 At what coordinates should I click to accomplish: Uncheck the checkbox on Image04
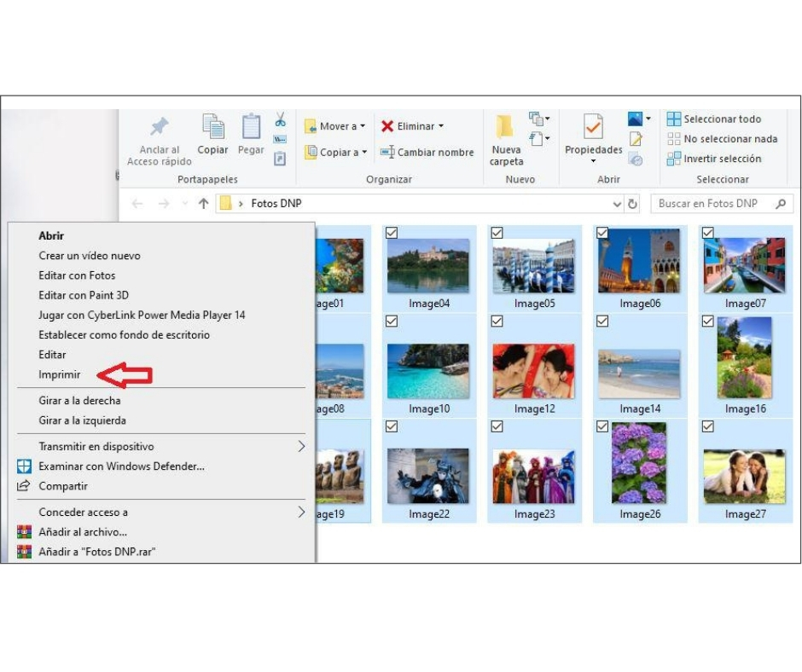(x=392, y=232)
